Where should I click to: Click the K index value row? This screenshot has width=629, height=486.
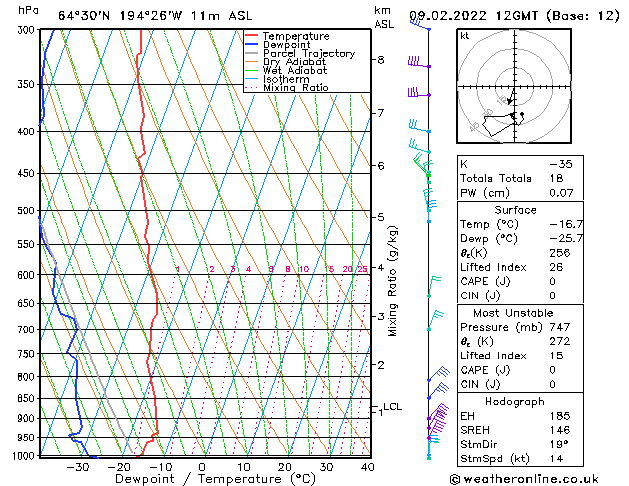pyautogui.click(x=520, y=164)
